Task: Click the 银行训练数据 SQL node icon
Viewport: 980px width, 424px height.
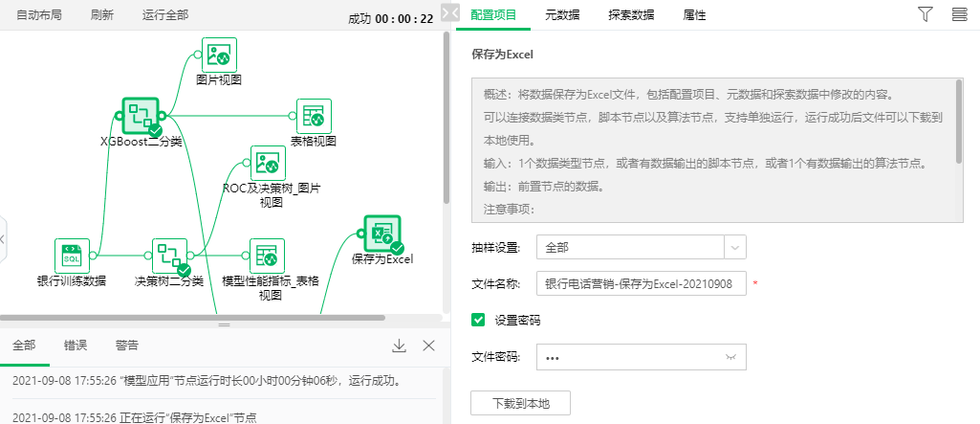Action: 72,256
